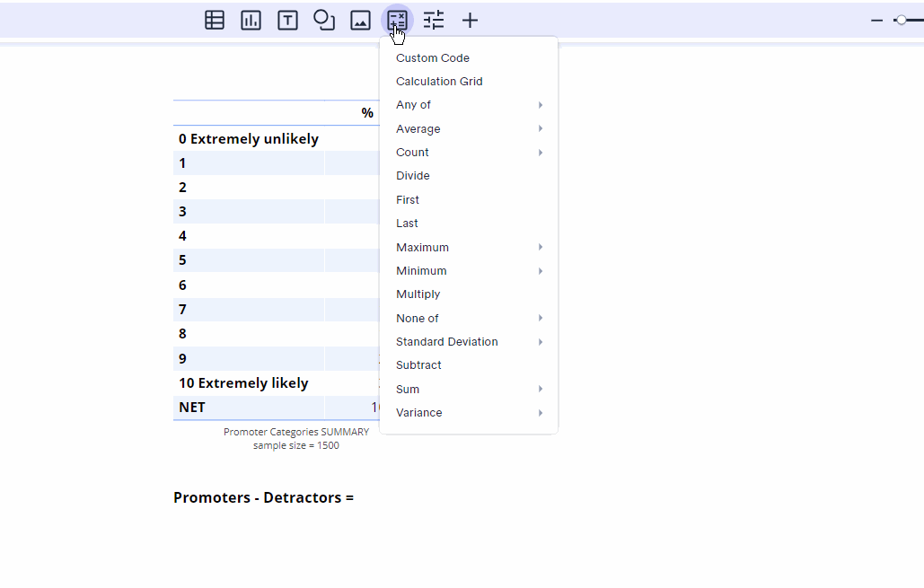Select the Shape tool

click(x=323, y=20)
